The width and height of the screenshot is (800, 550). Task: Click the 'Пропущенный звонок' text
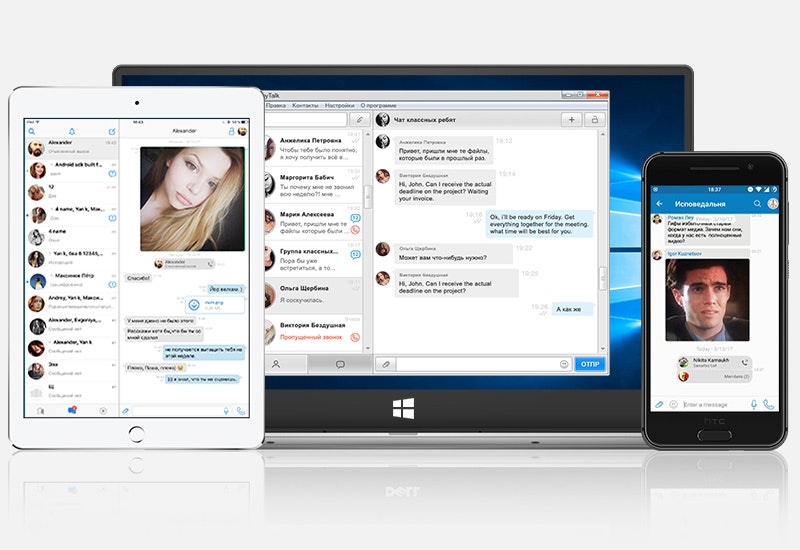pos(311,337)
